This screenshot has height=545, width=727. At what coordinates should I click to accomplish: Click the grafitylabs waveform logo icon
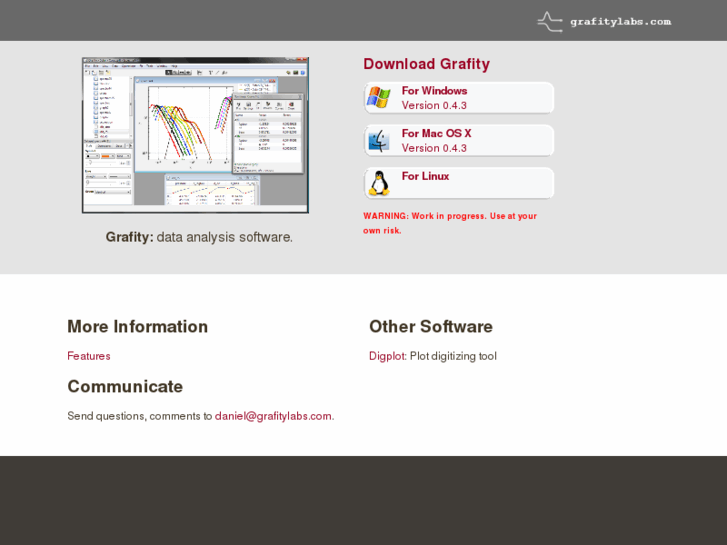point(549,22)
